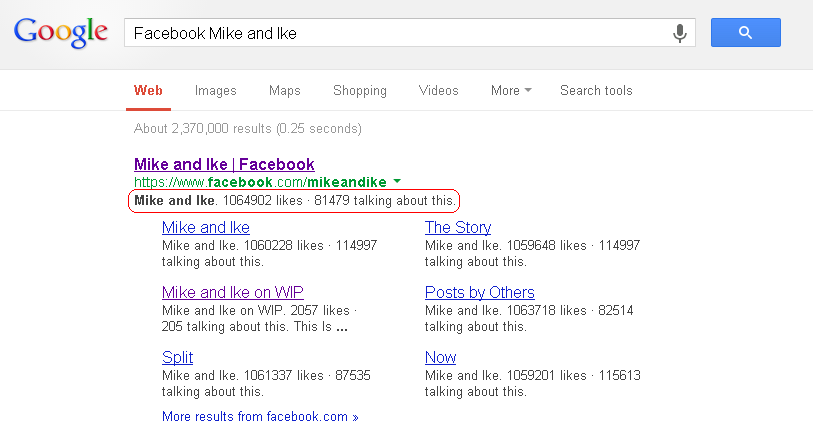This screenshot has width=813, height=443.
Task: Open Mike and Ike on WIP link
Action: [233, 293]
